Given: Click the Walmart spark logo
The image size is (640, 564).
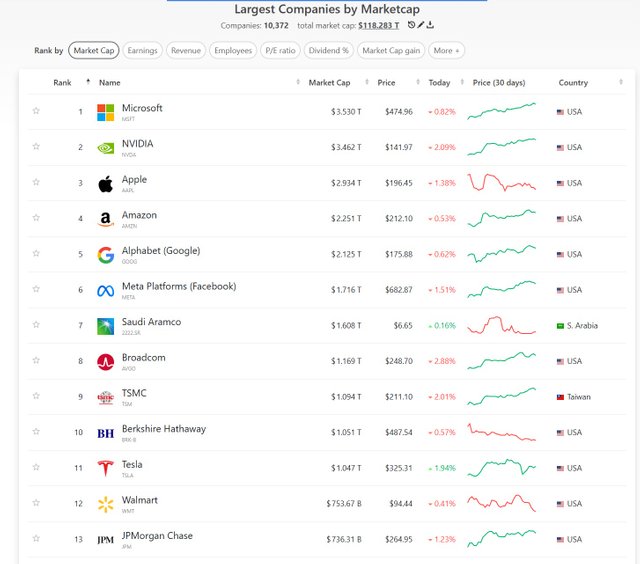Looking at the screenshot, I should pyautogui.click(x=105, y=504).
